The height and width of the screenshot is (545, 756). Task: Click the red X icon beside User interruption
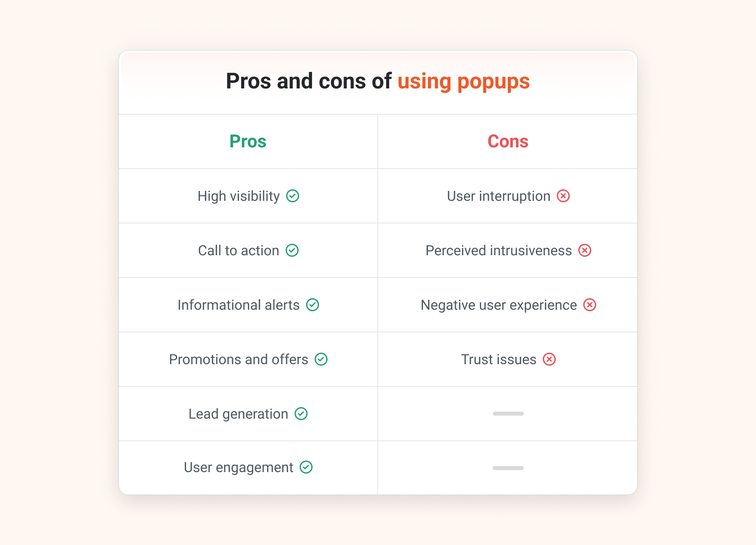[x=563, y=196]
